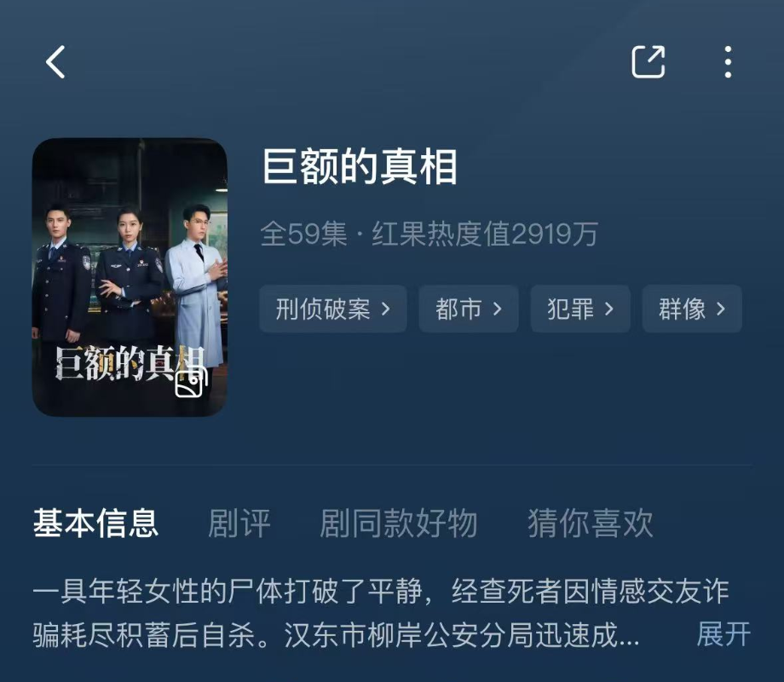The width and height of the screenshot is (784, 682).
Task: Open the 都市 genre tag
Action: click(469, 309)
